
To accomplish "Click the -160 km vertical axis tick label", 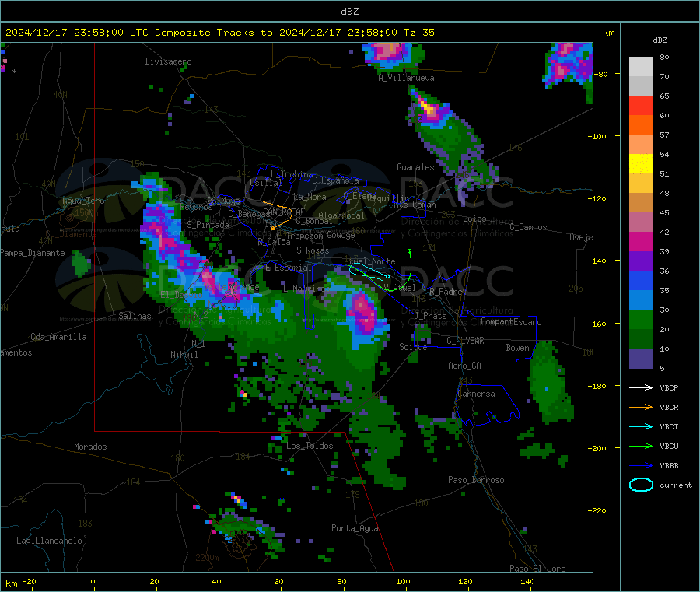I will point(597,324).
